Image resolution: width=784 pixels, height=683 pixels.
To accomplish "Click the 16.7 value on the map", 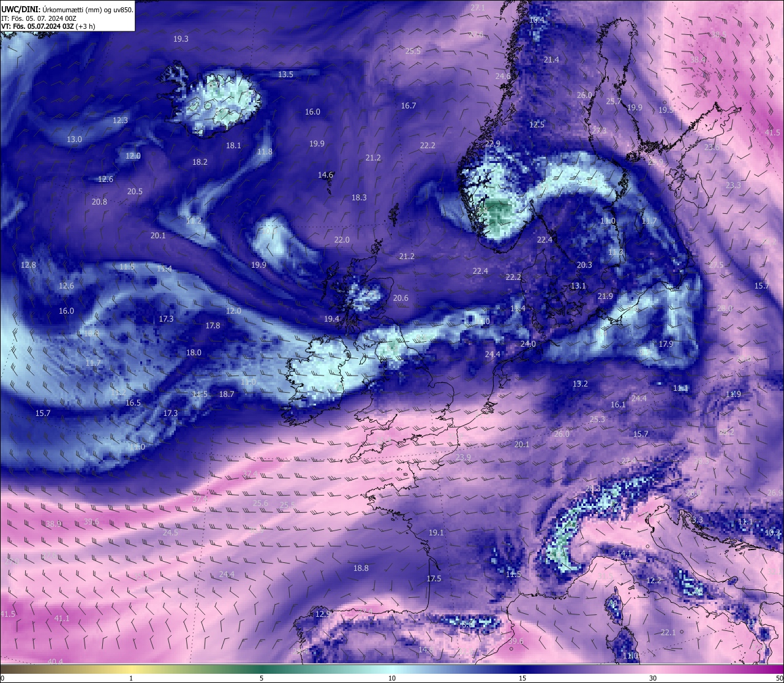I will tap(409, 105).
